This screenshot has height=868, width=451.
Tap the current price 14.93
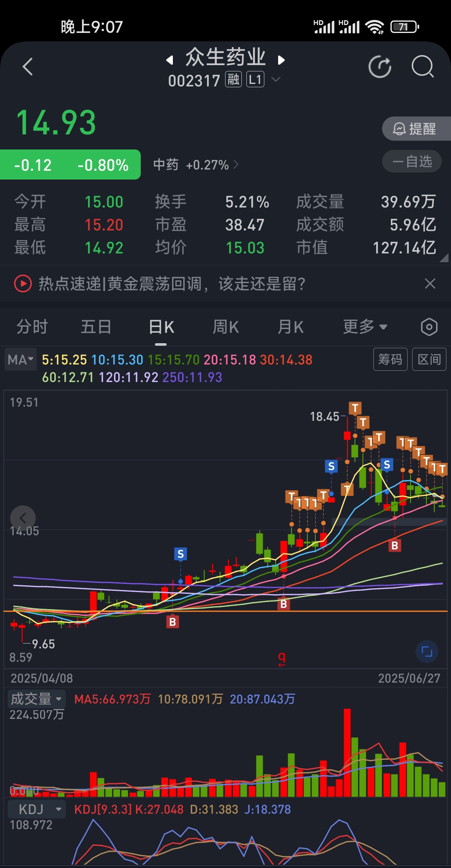pyautogui.click(x=56, y=123)
